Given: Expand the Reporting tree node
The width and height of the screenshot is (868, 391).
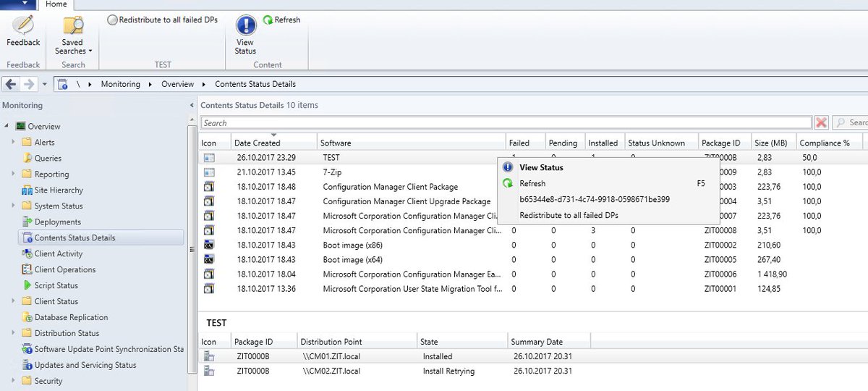Looking at the screenshot, I should (x=13, y=174).
